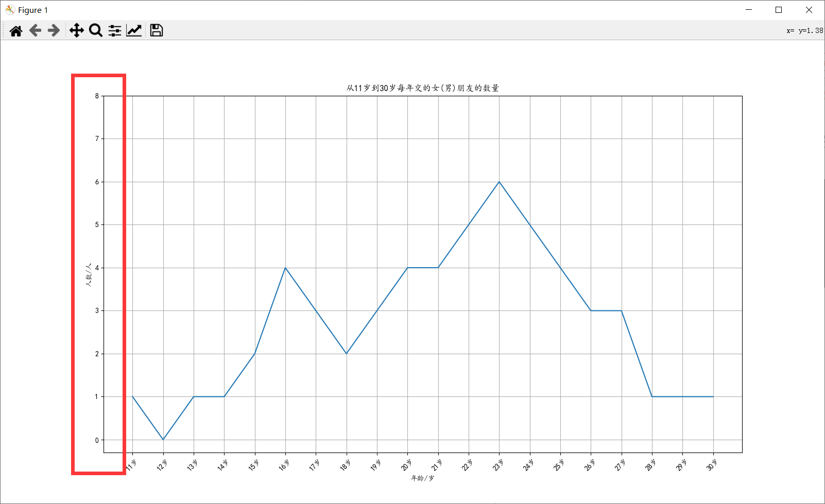Click y-axis tick label 4
This screenshot has width=825, height=504.
[97, 268]
